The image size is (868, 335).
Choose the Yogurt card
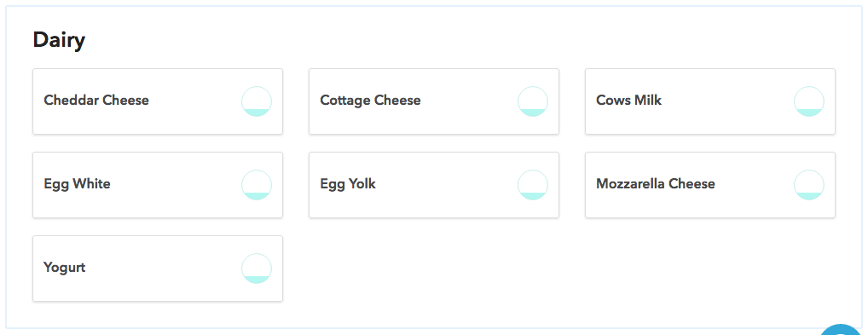tap(158, 269)
